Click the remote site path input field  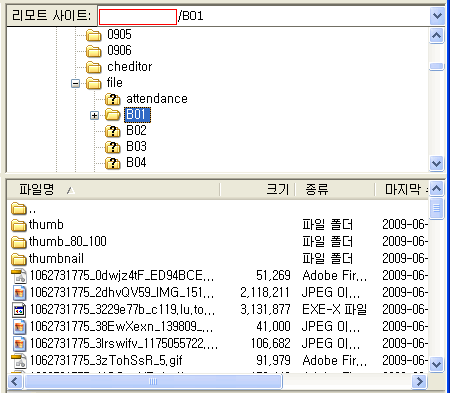point(264,16)
